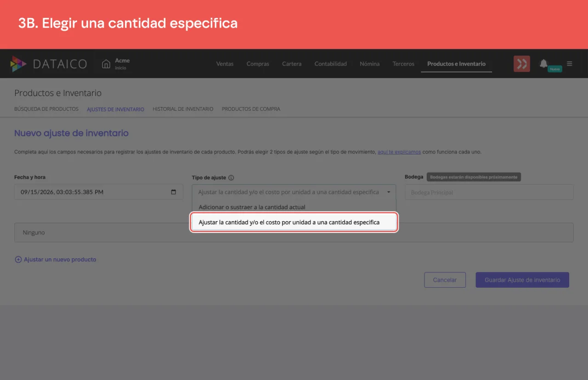
Task: Click the Nuevo badge under the bell
Action: tap(555, 69)
